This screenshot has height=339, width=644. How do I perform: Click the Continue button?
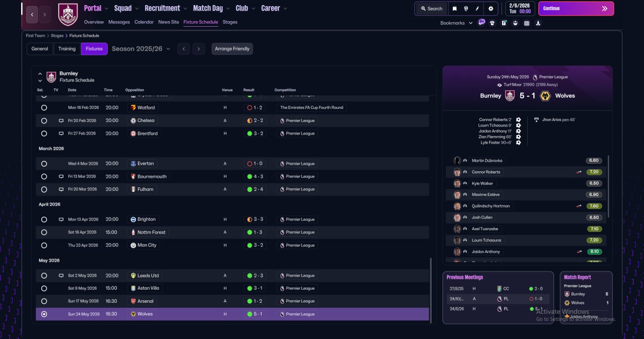click(x=576, y=9)
